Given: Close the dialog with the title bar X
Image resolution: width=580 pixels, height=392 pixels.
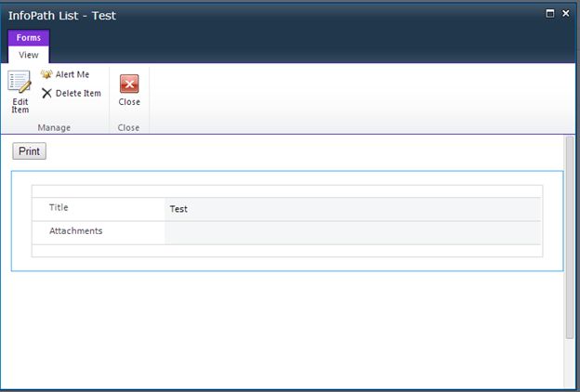Looking at the screenshot, I should pos(566,14).
